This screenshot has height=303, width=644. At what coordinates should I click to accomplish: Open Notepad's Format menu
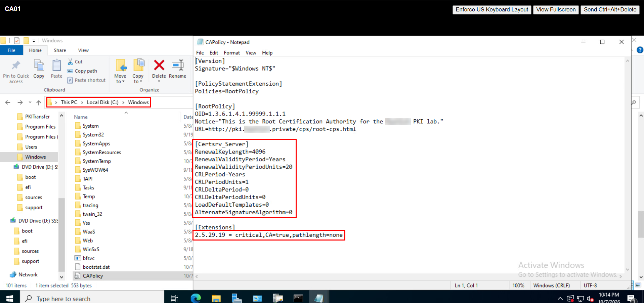point(232,53)
